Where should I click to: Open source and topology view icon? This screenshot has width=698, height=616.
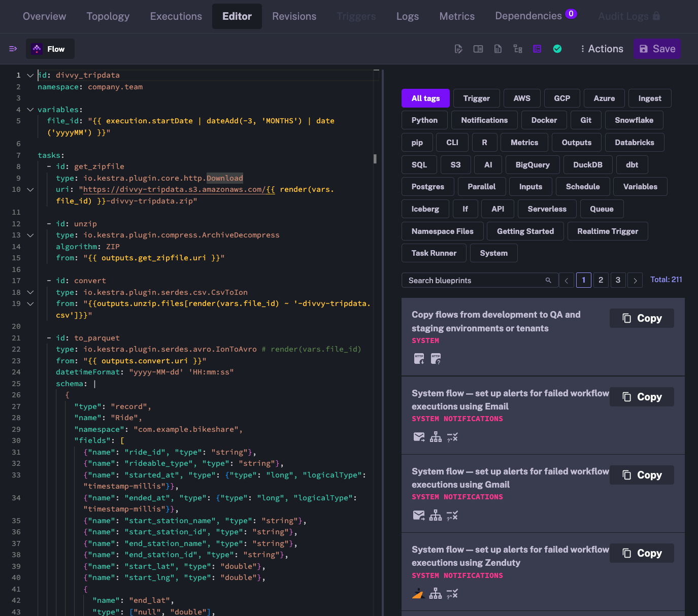(518, 49)
